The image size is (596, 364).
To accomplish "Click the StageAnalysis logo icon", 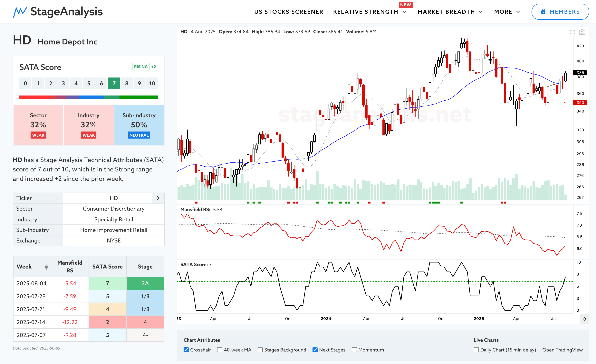I will [20, 12].
